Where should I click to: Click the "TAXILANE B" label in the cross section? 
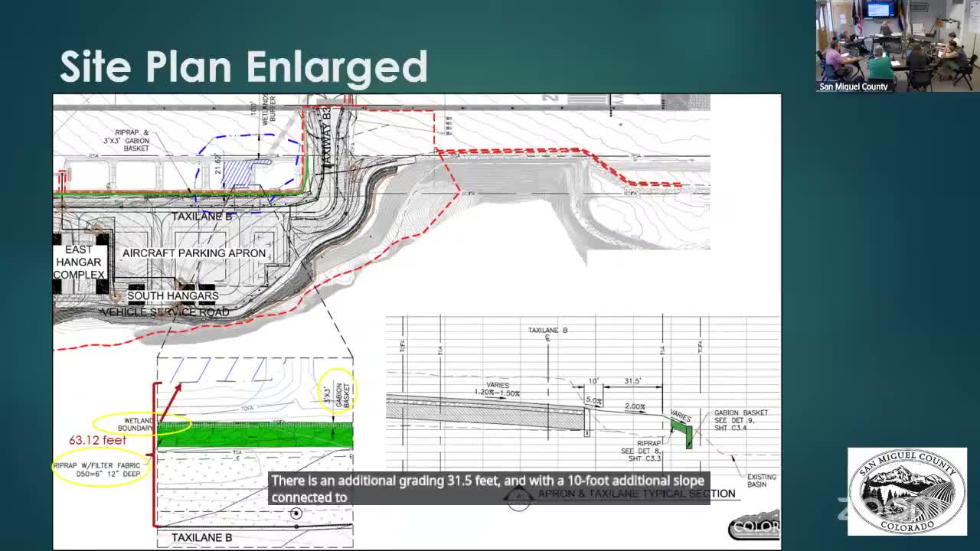coord(548,331)
